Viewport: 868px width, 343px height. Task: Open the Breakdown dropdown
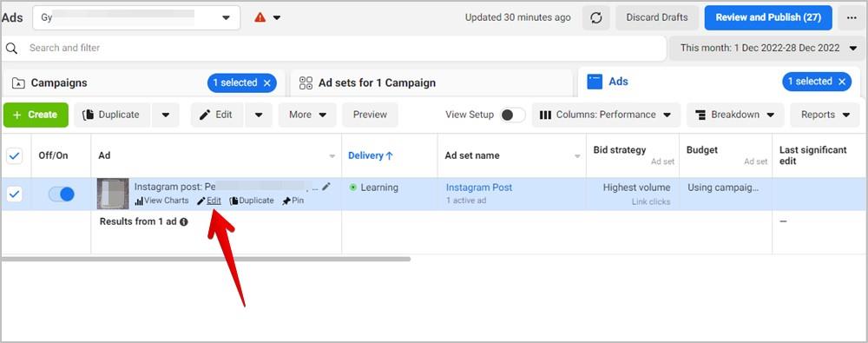coord(735,115)
